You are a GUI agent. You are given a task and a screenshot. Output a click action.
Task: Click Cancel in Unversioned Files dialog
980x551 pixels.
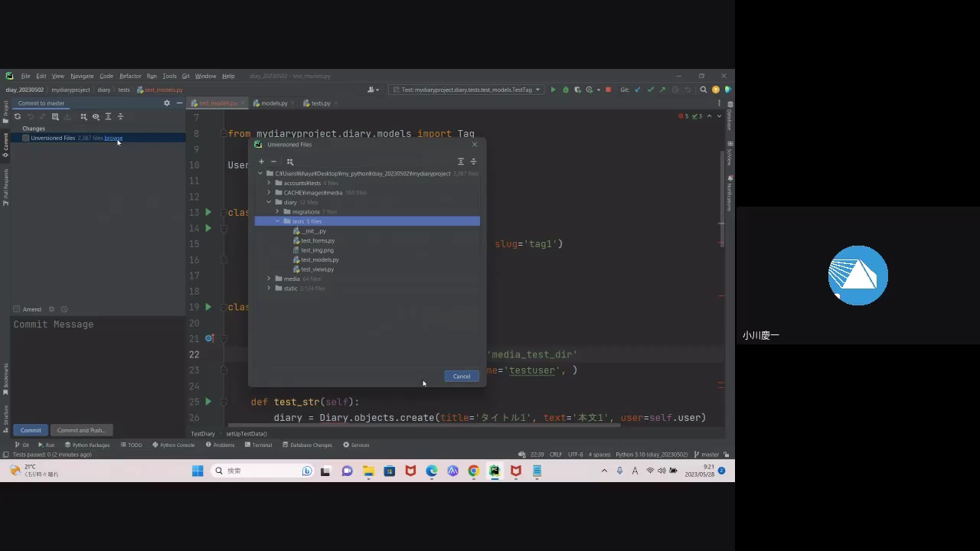tap(461, 376)
